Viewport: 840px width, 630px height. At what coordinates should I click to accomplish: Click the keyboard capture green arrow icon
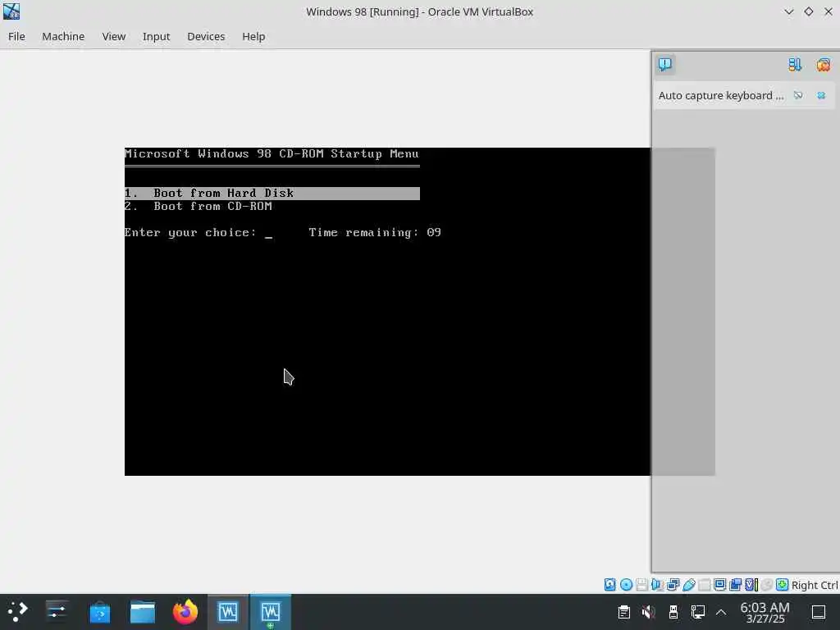tap(782, 584)
